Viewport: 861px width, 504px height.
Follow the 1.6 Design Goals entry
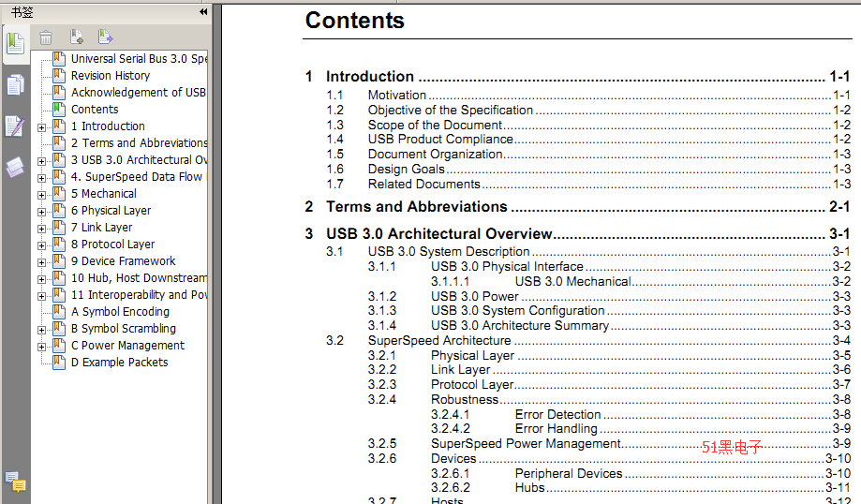coord(588,170)
